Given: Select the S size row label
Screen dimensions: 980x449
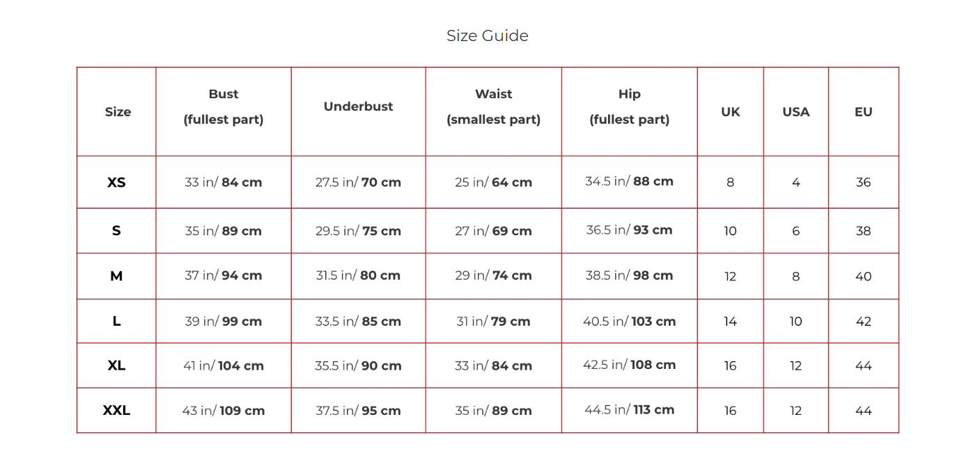Looking at the screenshot, I should [x=116, y=231].
